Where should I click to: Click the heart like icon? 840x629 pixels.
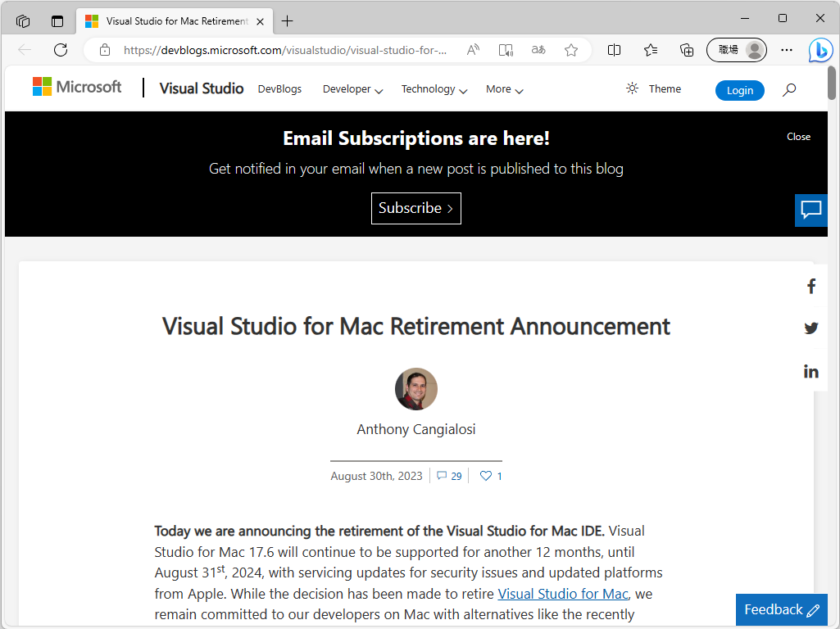click(486, 476)
